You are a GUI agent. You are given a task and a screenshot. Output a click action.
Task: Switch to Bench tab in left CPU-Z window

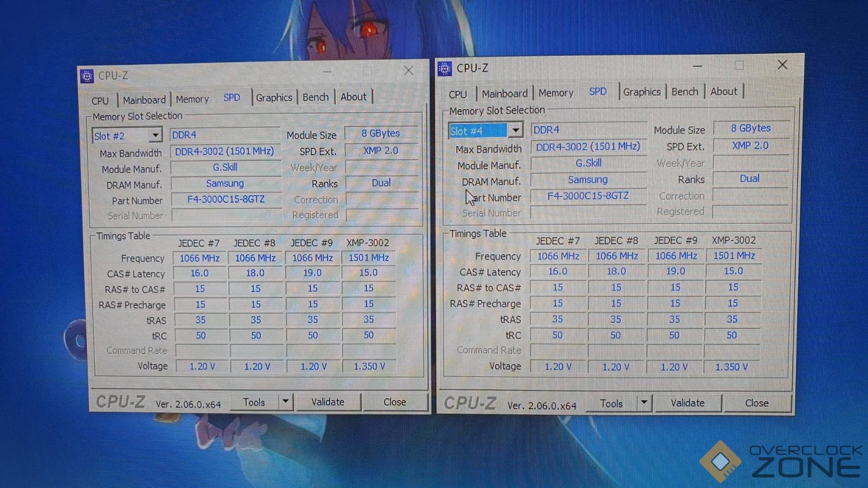pyautogui.click(x=315, y=97)
